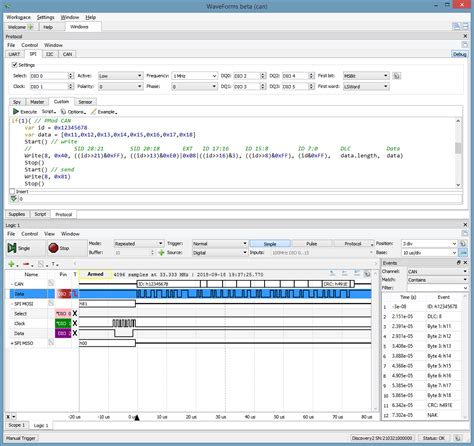This screenshot has height=446, width=474.
Task: Open the Sensor sub-tab
Action: pos(85,102)
